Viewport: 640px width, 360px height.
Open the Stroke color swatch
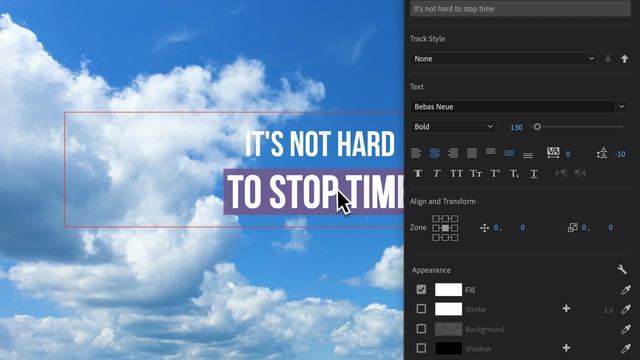(448, 309)
